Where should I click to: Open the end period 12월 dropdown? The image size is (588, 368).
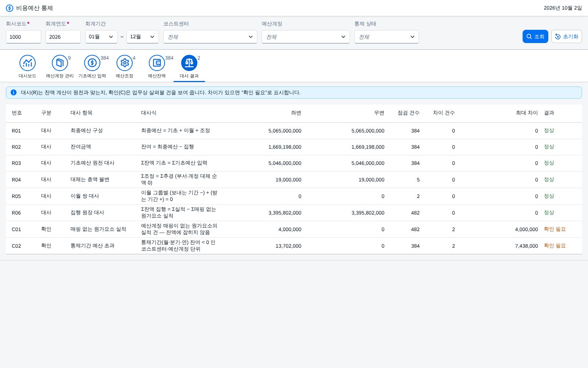coord(143,37)
